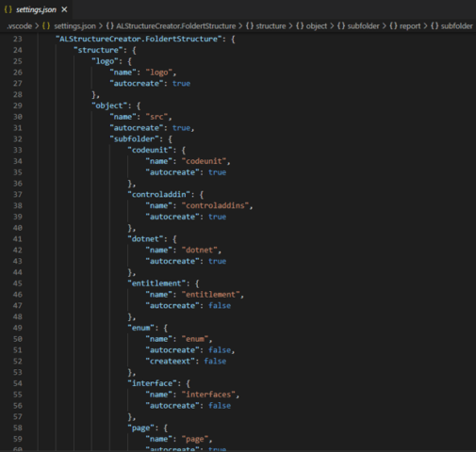476x452 pixels.
Task: Click the "page" string value on line 59
Action: pos(195,439)
